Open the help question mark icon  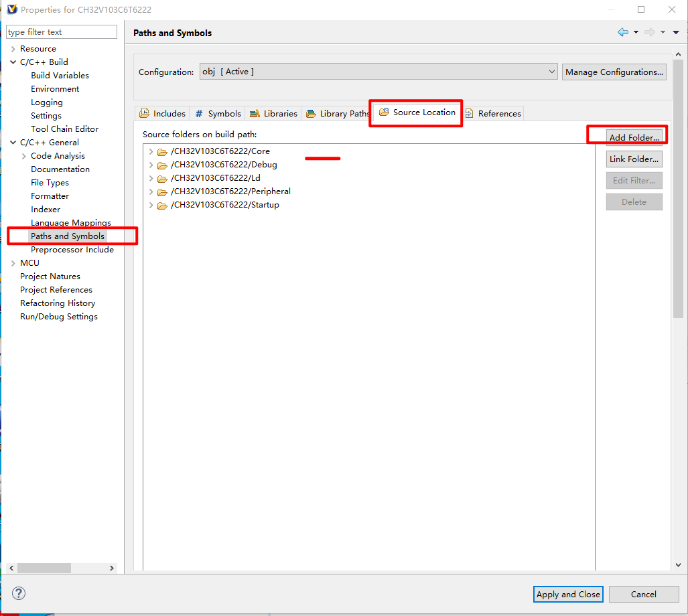click(x=19, y=593)
